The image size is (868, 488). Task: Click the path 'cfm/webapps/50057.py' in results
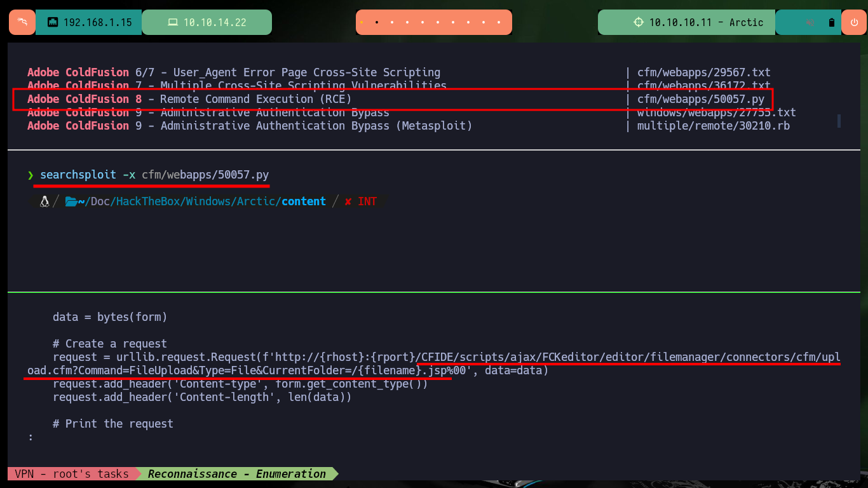coord(701,99)
